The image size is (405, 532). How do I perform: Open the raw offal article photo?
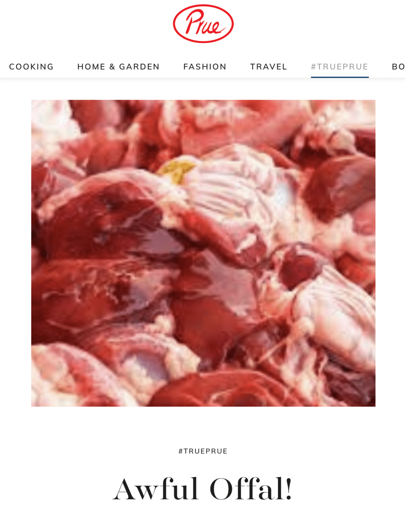203,253
